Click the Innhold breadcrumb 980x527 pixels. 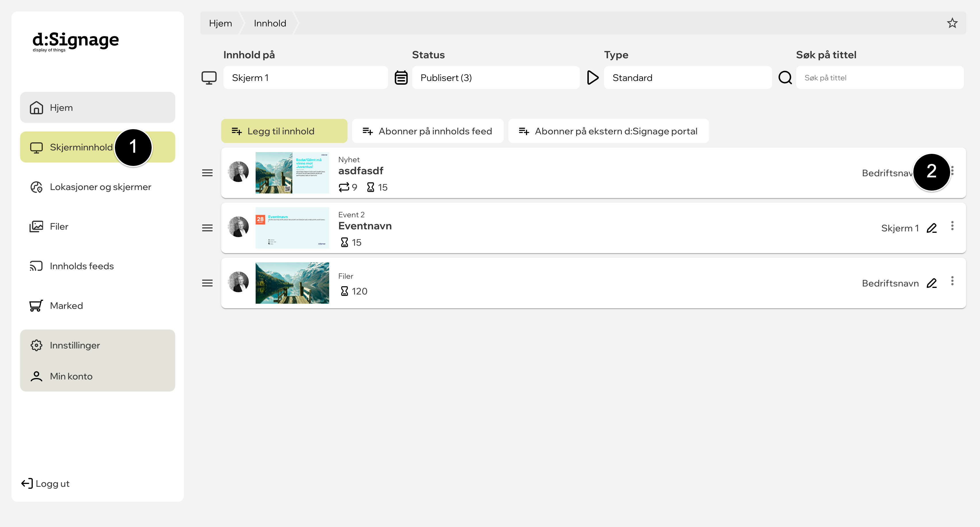coord(270,23)
